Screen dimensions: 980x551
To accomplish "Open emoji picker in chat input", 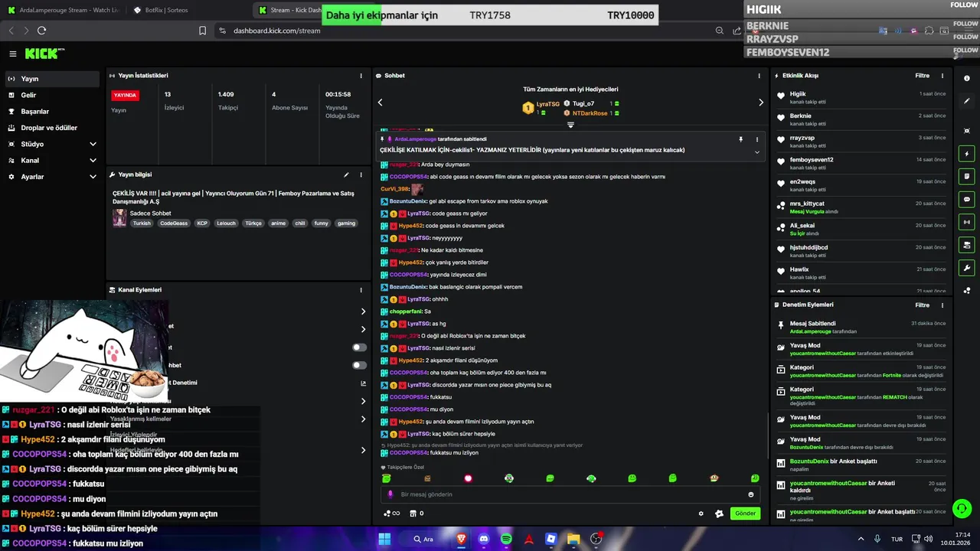I will pyautogui.click(x=751, y=494).
